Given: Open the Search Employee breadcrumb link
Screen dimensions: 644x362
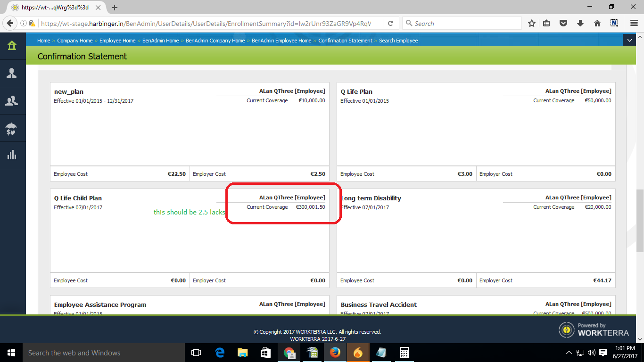Looking at the screenshot, I should tap(398, 41).
